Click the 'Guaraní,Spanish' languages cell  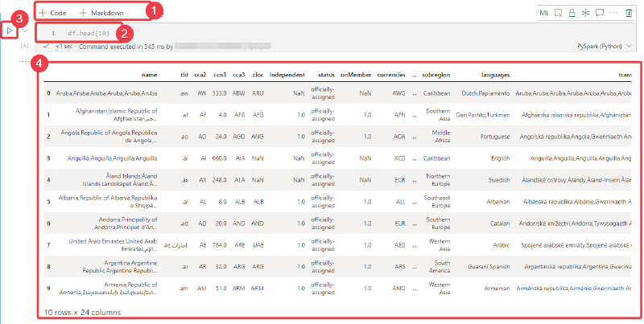coord(489,267)
